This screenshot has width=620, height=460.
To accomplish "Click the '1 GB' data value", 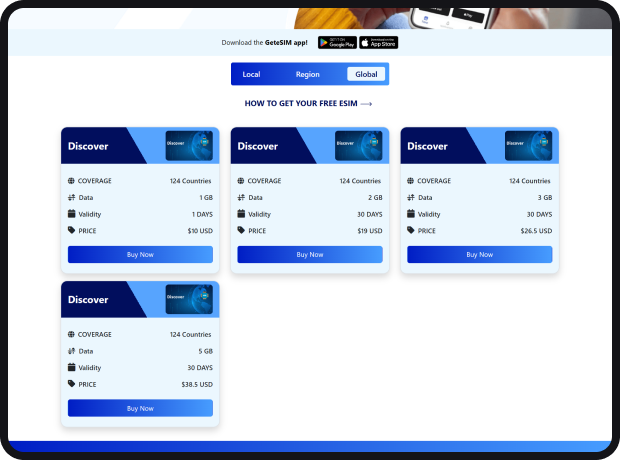I will [x=206, y=198].
